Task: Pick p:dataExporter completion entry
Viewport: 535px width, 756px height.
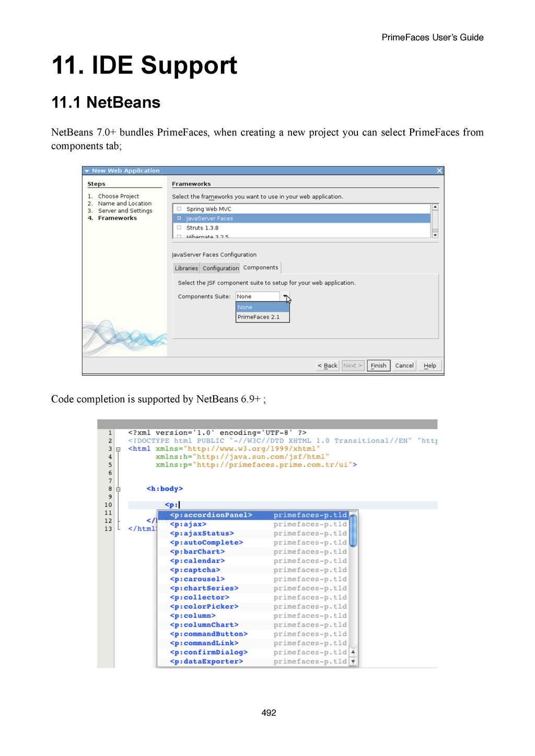Action: pos(253,662)
